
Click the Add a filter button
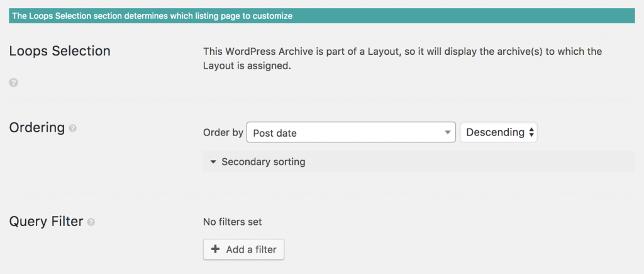[x=243, y=249]
